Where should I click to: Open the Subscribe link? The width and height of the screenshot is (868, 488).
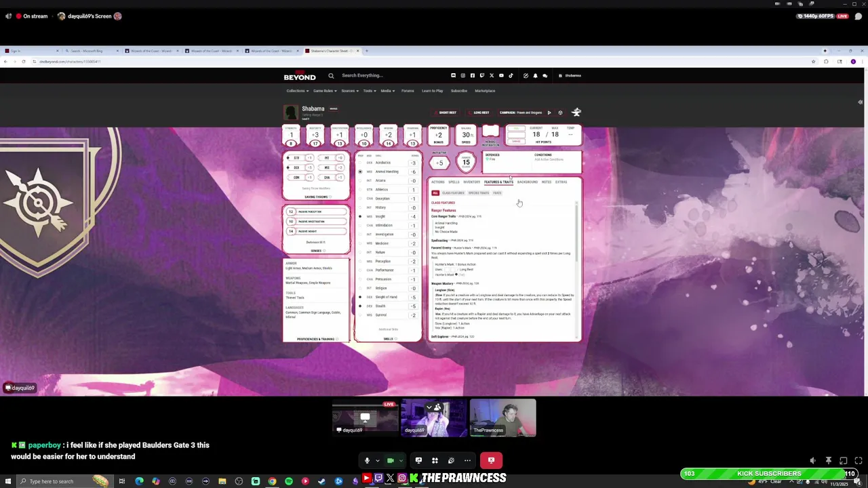click(459, 91)
